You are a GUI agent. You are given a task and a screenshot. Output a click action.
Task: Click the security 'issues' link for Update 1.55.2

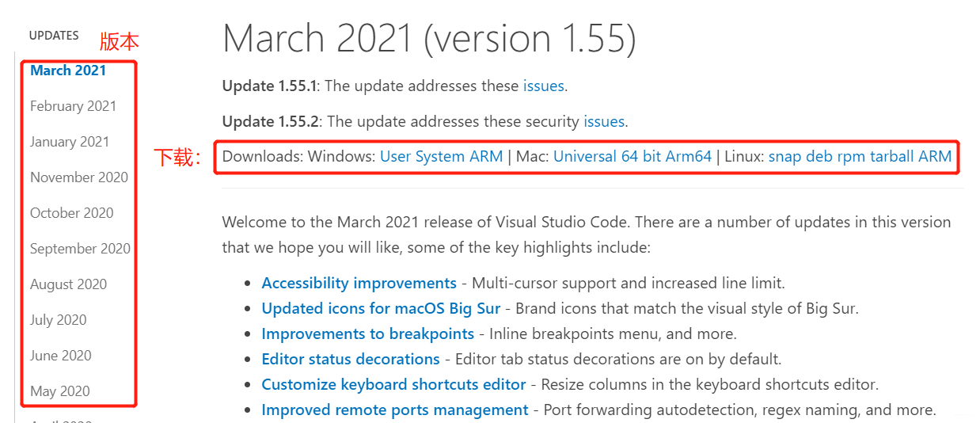click(x=604, y=121)
